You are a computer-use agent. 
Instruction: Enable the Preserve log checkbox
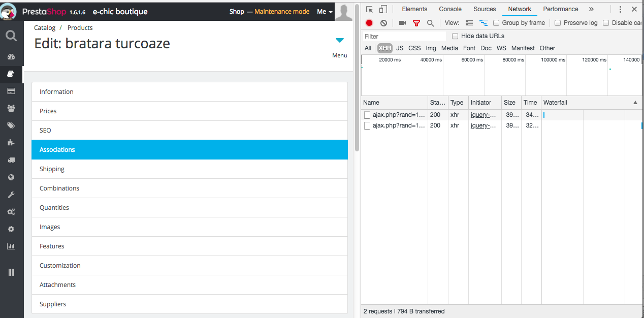(x=558, y=23)
